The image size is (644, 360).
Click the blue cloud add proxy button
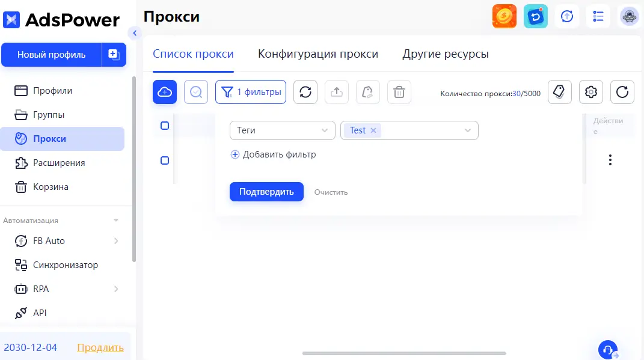pos(165,92)
